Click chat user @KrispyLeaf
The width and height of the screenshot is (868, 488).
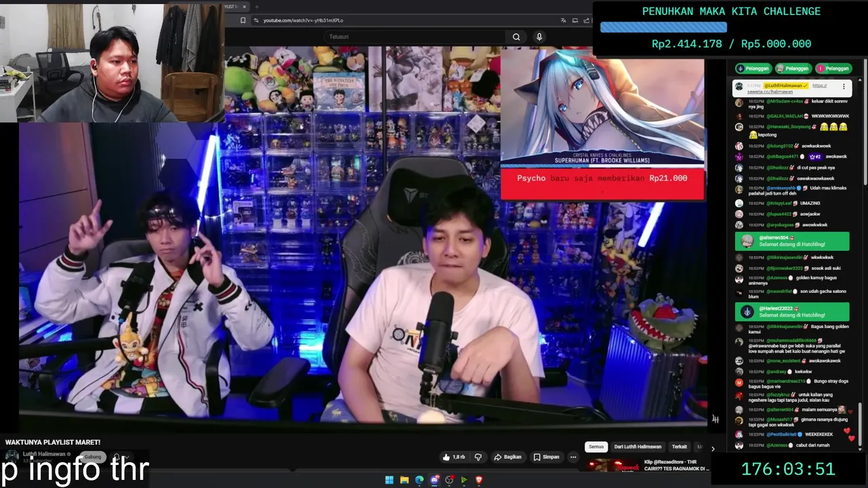pos(778,203)
